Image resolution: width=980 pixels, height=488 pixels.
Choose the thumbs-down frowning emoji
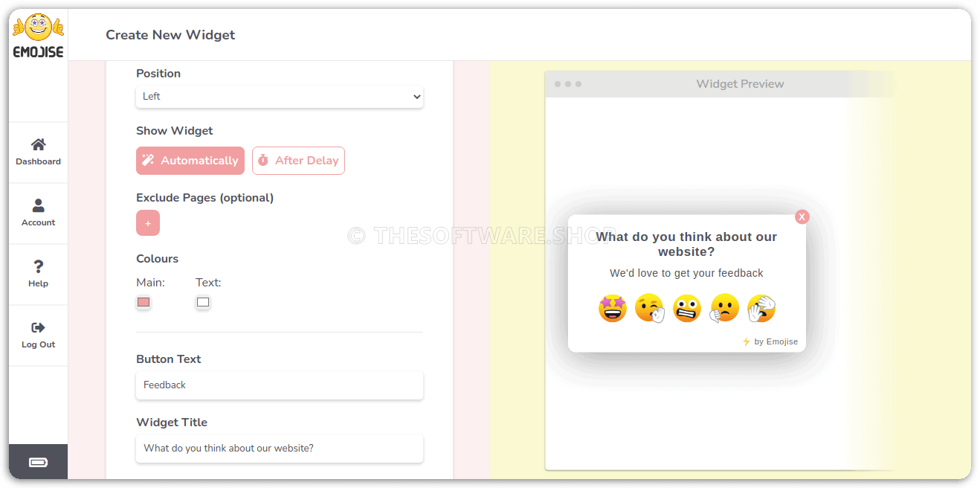(x=724, y=308)
